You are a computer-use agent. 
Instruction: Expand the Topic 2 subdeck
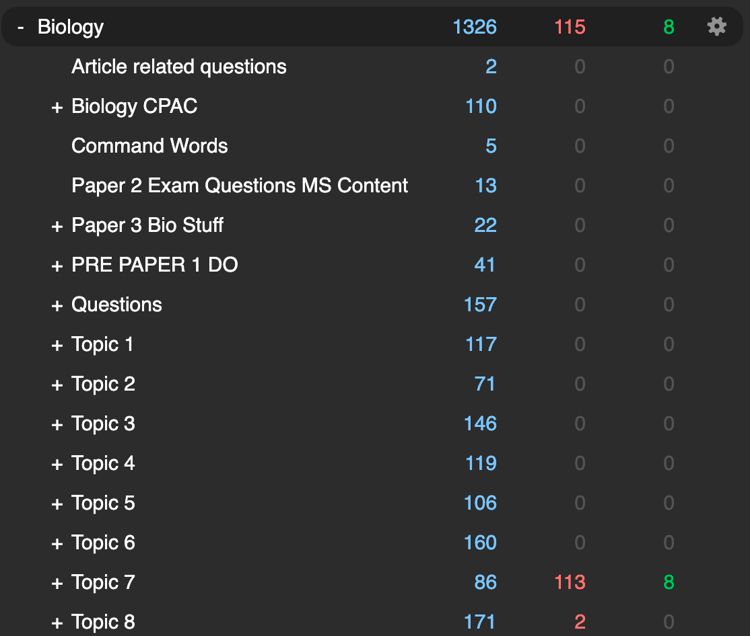click(x=57, y=385)
